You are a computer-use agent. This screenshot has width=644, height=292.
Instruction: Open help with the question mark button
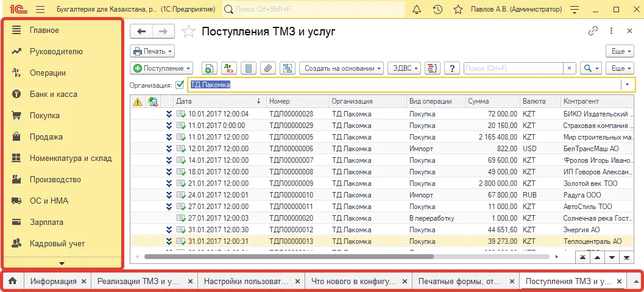click(452, 69)
